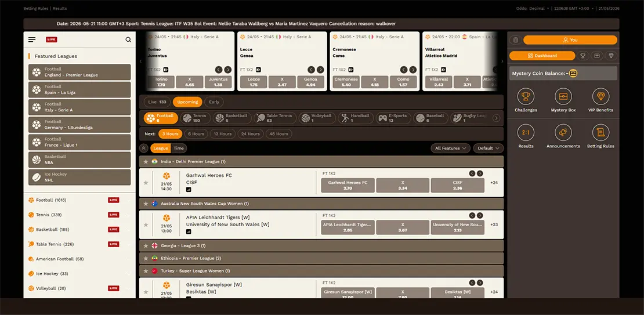
Task: Favorite the Garhwal Heroes FC match
Action: [x=146, y=183]
